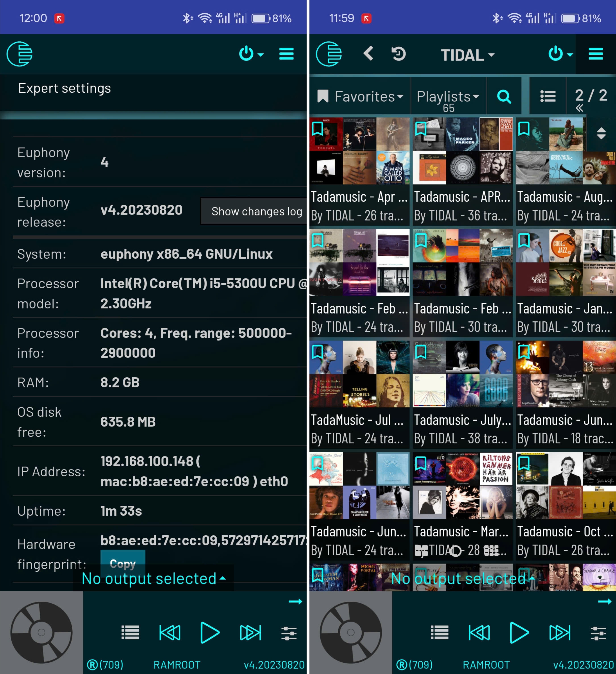616x674 pixels.
Task: Click the Euphony logo on TIDAL screen
Action: [329, 54]
